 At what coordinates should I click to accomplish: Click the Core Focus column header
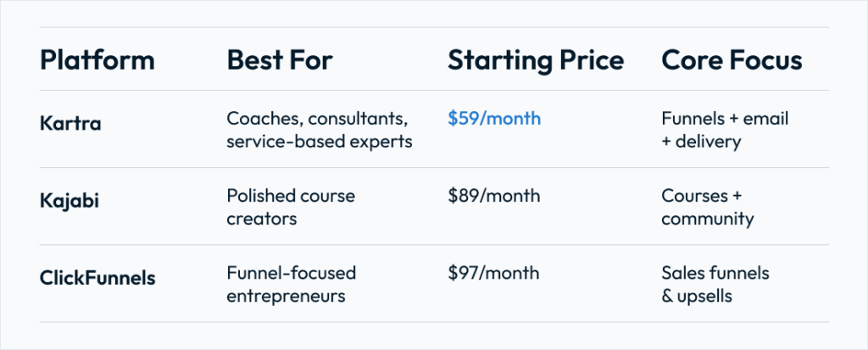point(732,60)
